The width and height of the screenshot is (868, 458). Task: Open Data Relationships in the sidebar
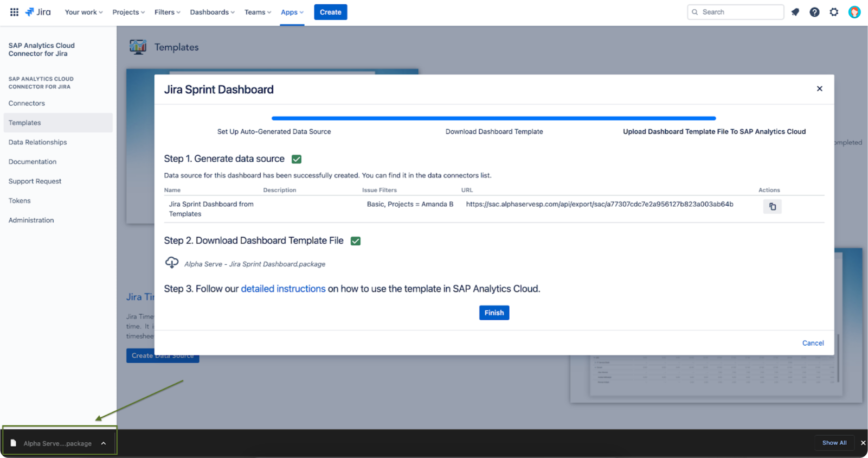37,142
